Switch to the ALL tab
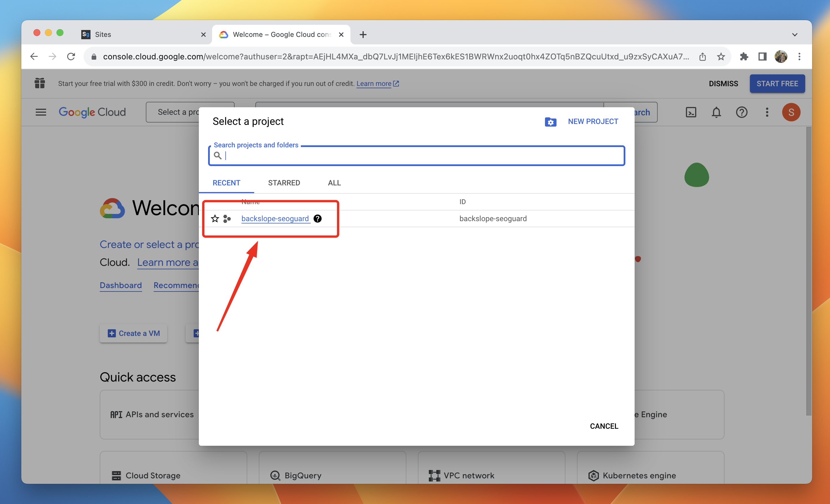The image size is (830, 504). [x=334, y=183]
